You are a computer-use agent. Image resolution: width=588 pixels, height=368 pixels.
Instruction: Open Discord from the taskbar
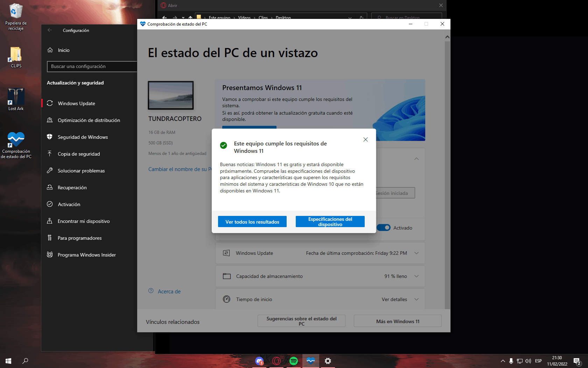[259, 361]
